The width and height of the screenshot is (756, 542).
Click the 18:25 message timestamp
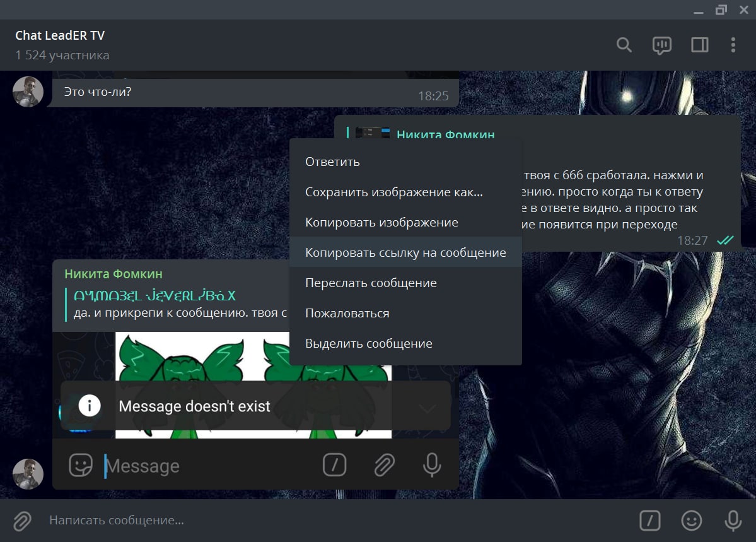[x=433, y=96]
